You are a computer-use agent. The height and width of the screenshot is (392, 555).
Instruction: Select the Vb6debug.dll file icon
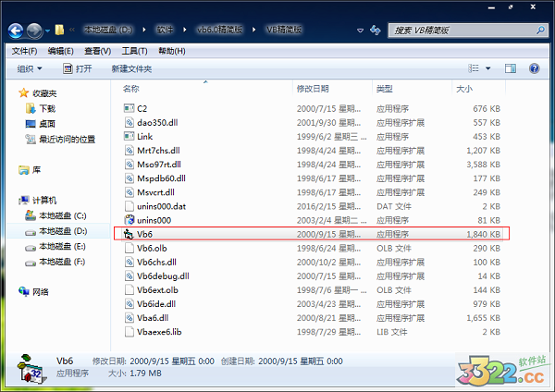pyautogui.click(x=129, y=276)
